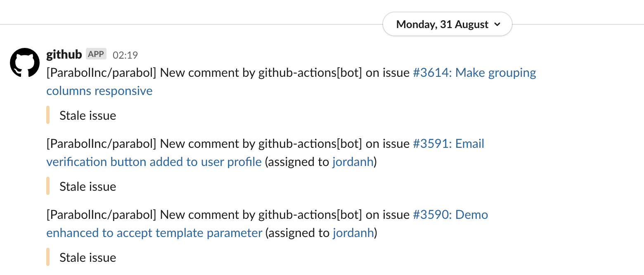Click the GitHub Octocat logo next to the message
644x275 pixels.
(x=25, y=62)
